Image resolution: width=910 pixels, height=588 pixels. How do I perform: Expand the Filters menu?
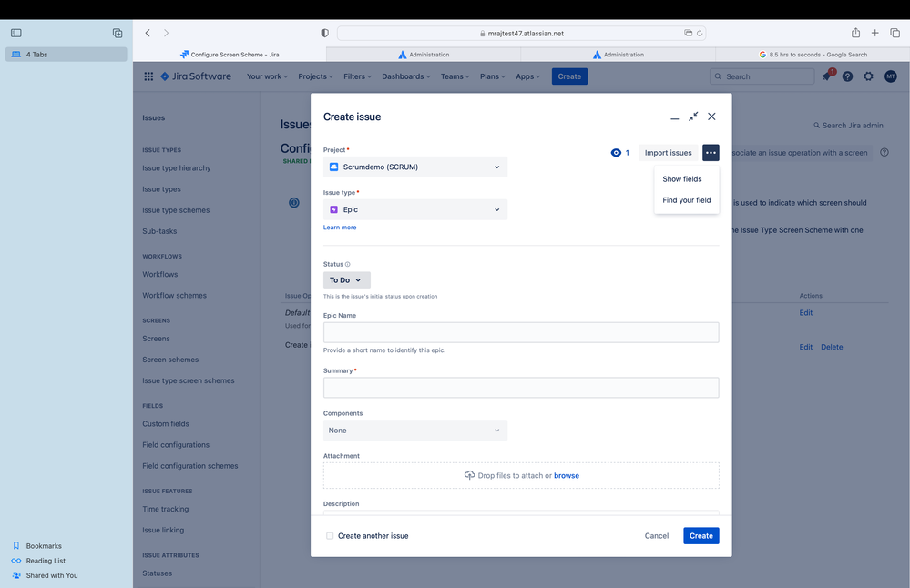pyautogui.click(x=357, y=76)
